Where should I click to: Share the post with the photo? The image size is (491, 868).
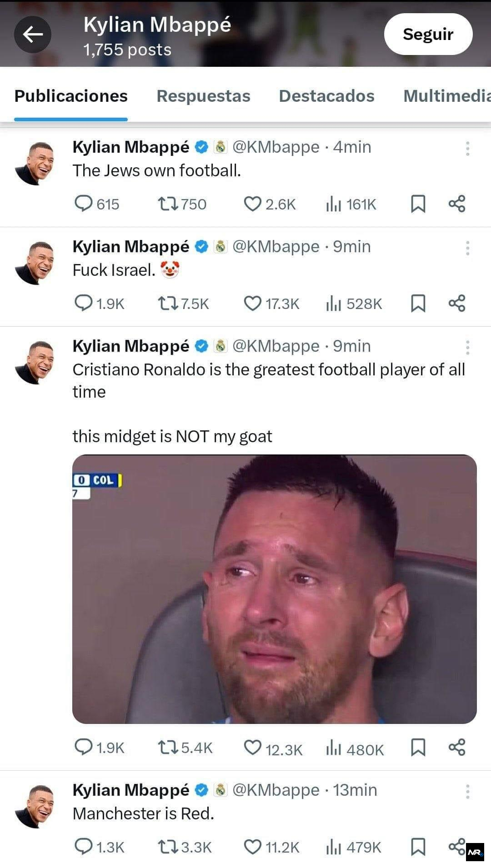(x=457, y=748)
